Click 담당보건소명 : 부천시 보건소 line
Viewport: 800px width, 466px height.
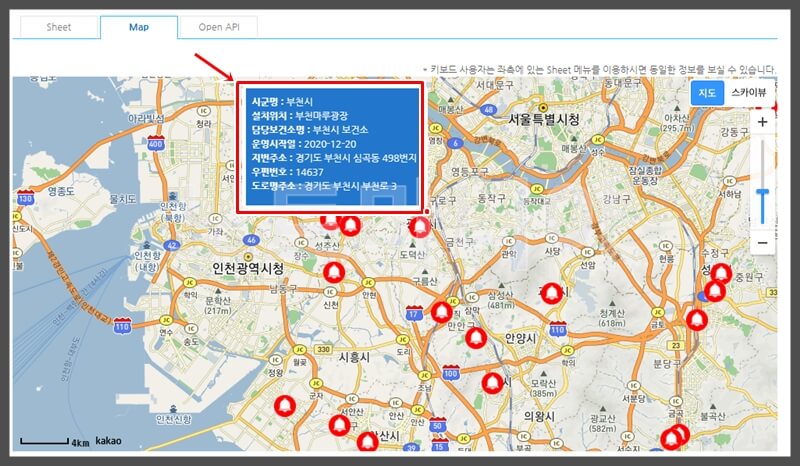coord(310,130)
